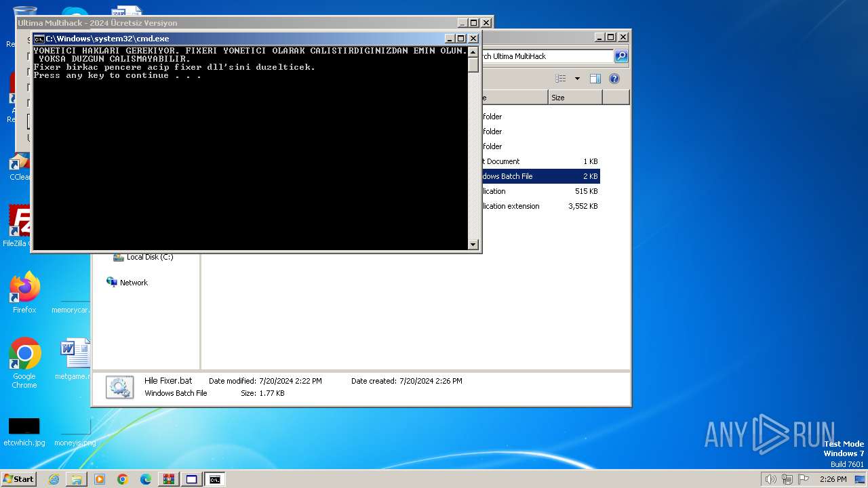Click Size: 1.77 KB in details pane
868x488 pixels.
coord(262,393)
